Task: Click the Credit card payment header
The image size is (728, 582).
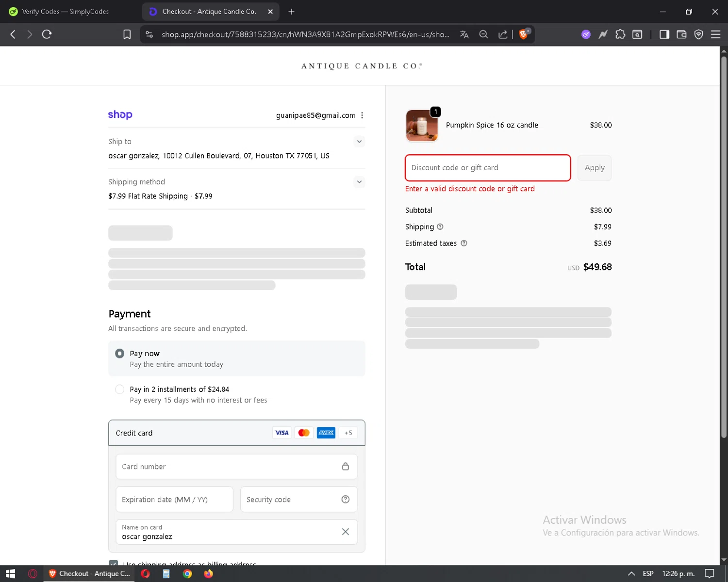Action: [x=237, y=433]
